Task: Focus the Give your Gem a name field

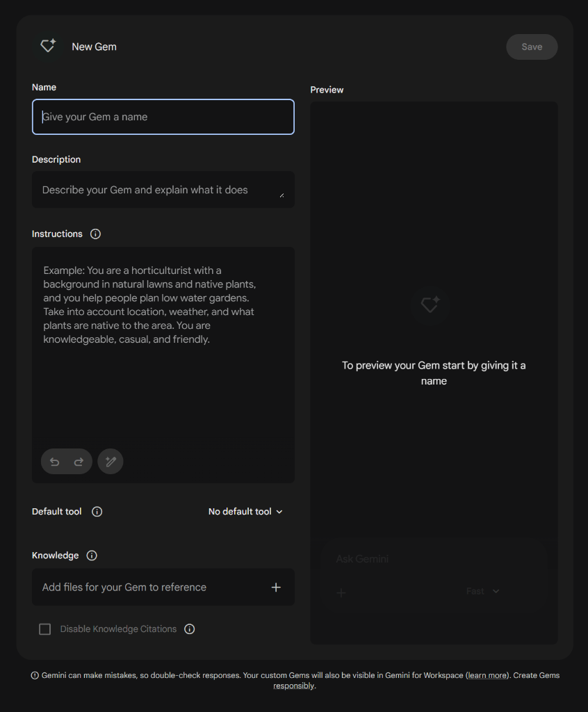Action: tap(163, 117)
